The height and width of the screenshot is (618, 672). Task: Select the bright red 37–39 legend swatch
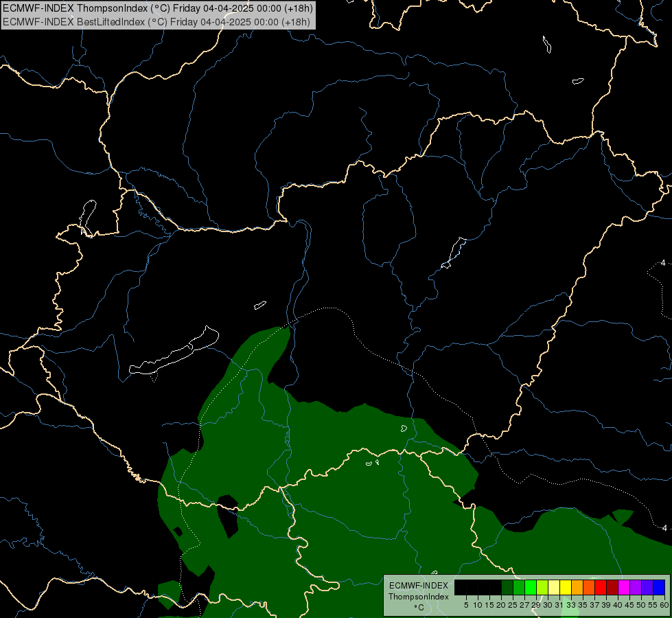pos(601,587)
